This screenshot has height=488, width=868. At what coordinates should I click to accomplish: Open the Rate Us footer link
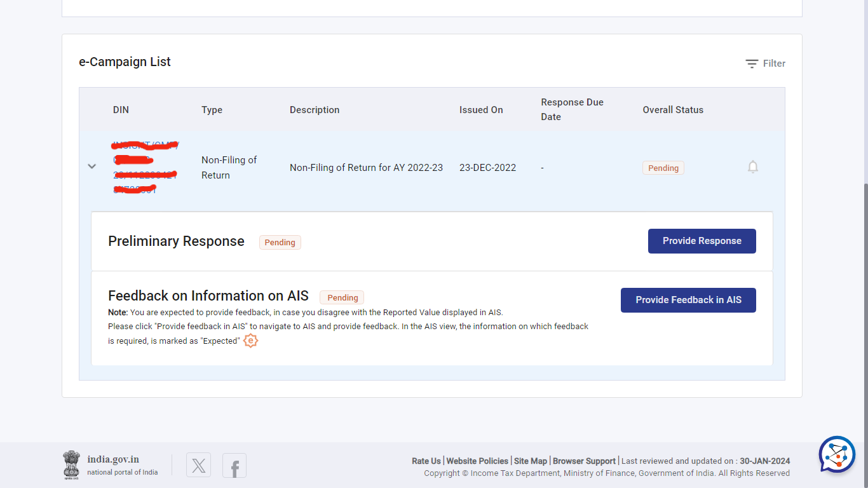coord(426,461)
